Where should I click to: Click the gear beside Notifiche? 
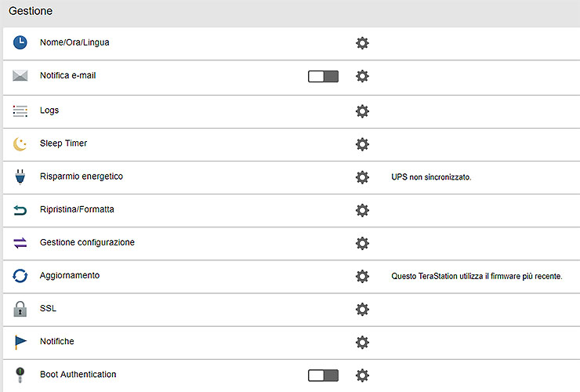coord(362,342)
